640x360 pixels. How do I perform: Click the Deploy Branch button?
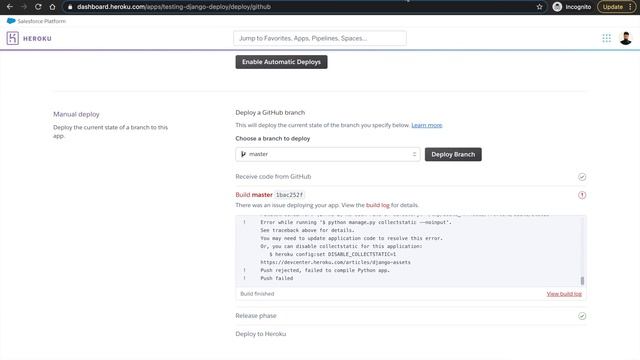[453, 154]
